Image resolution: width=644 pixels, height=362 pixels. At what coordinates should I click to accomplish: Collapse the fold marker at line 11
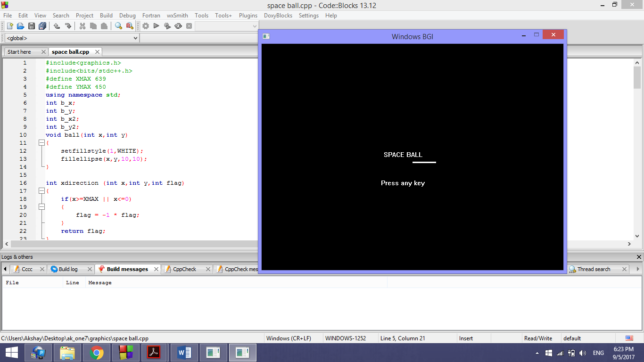pos(41,143)
